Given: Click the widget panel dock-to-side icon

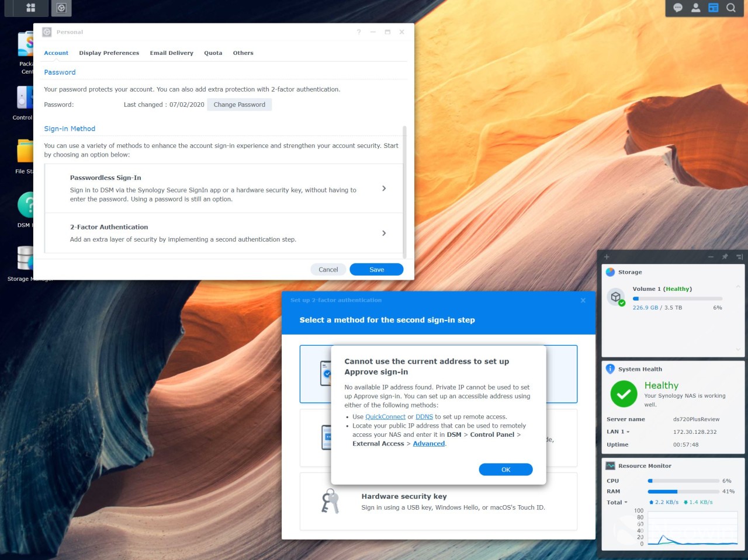Looking at the screenshot, I should tap(739, 257).
